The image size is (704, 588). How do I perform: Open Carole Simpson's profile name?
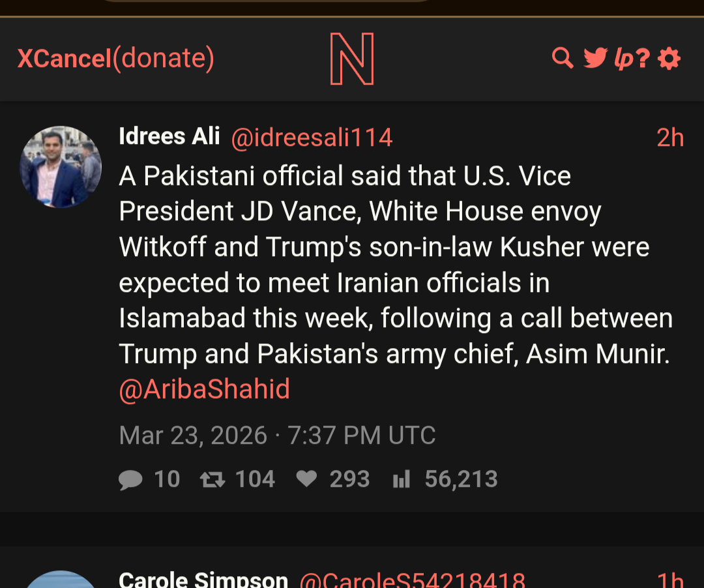pyautogui.click(x=203, y=579)
